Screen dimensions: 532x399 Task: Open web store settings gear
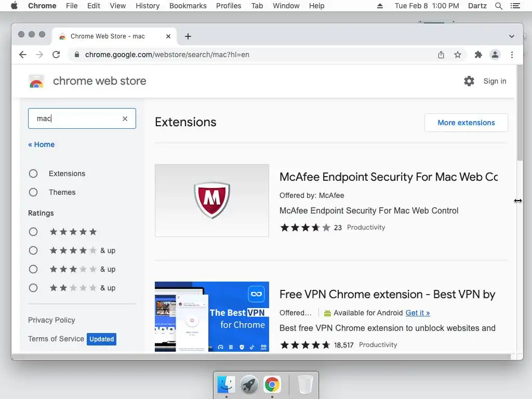pos(469,81)
